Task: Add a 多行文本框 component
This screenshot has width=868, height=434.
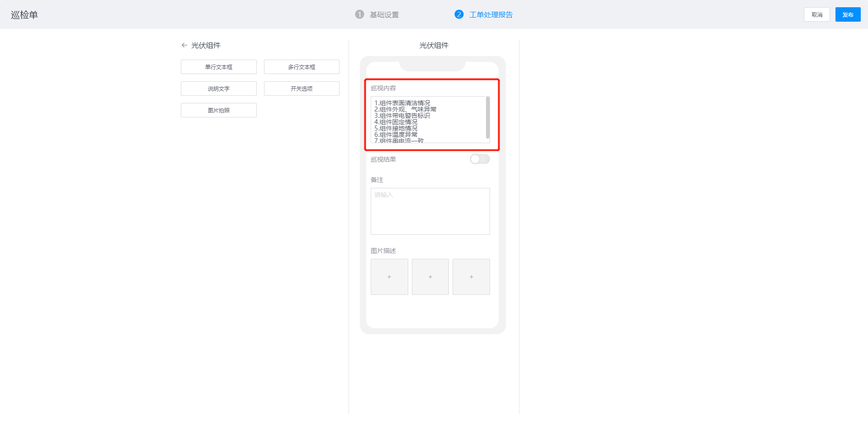Action: click(302, 67)
